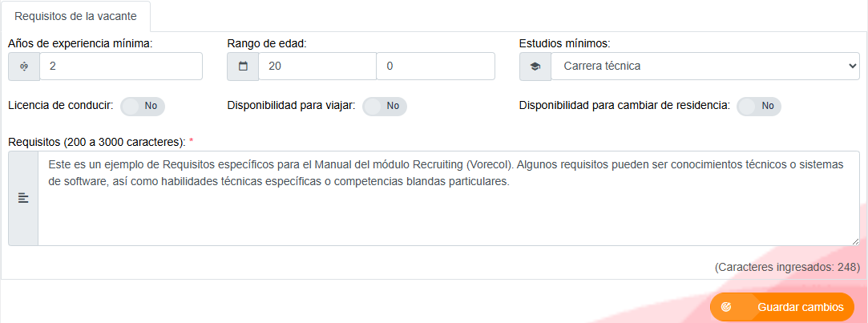
Task: Click the icon inside Guardar cambios button
Action: point(727,307)
